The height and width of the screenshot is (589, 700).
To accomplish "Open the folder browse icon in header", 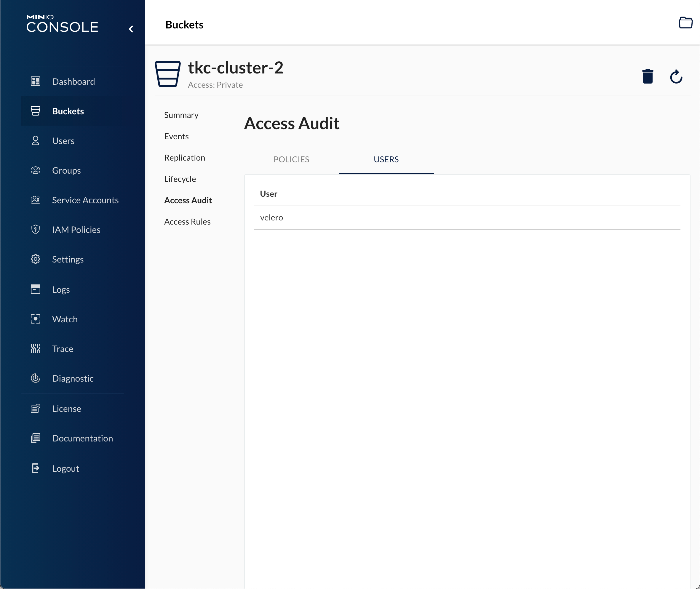I will 685,23.
